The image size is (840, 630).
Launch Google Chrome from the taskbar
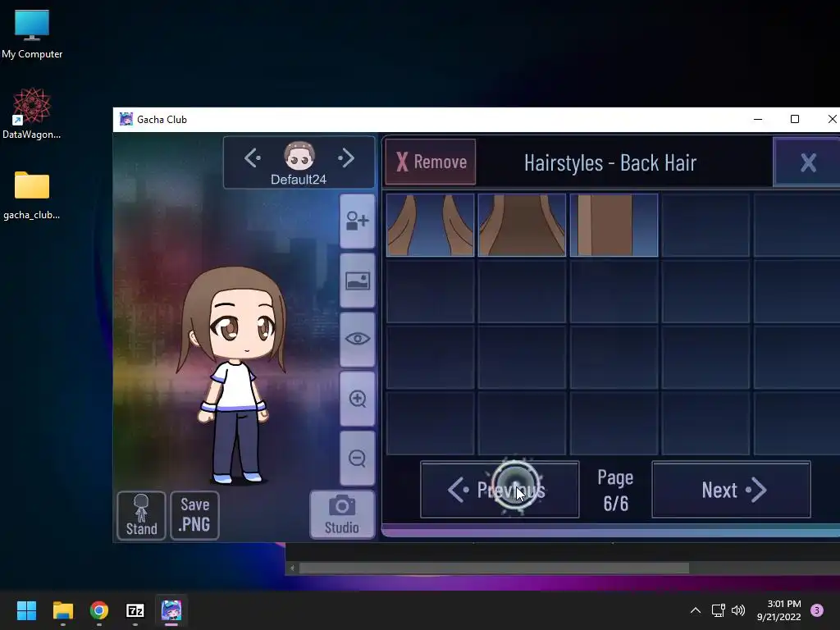point(99,610)
